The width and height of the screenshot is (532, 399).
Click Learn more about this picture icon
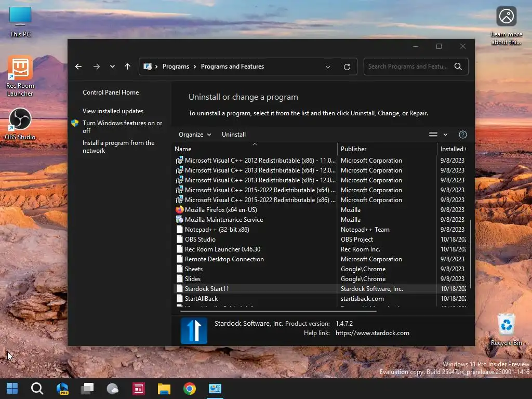[x=506, y=25]
